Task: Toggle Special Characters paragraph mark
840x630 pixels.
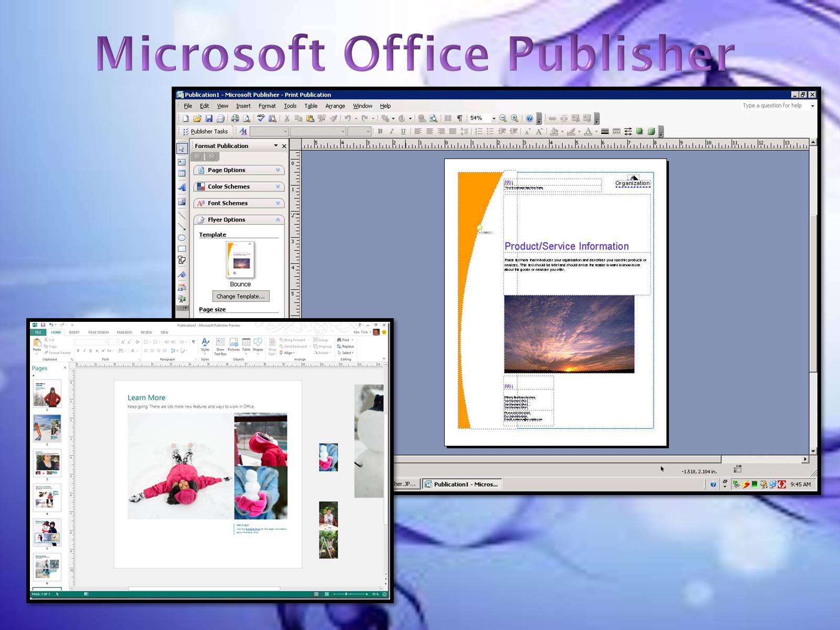Action: (x=460, y=119)
